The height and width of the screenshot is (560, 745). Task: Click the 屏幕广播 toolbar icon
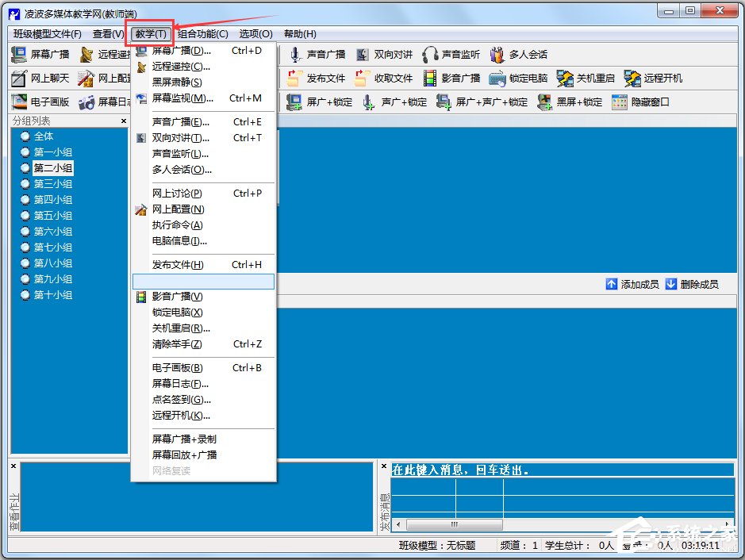(18, 55)
